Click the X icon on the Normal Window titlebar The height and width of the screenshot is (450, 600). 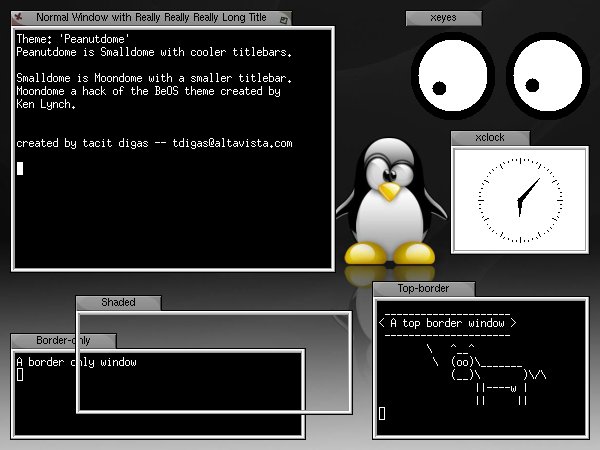(18, 18)
